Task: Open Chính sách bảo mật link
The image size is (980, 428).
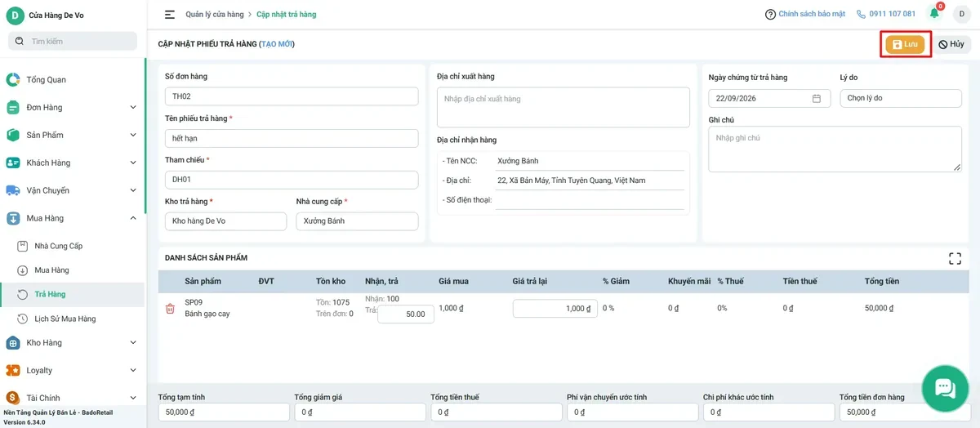Action: (x=813, y=14)
